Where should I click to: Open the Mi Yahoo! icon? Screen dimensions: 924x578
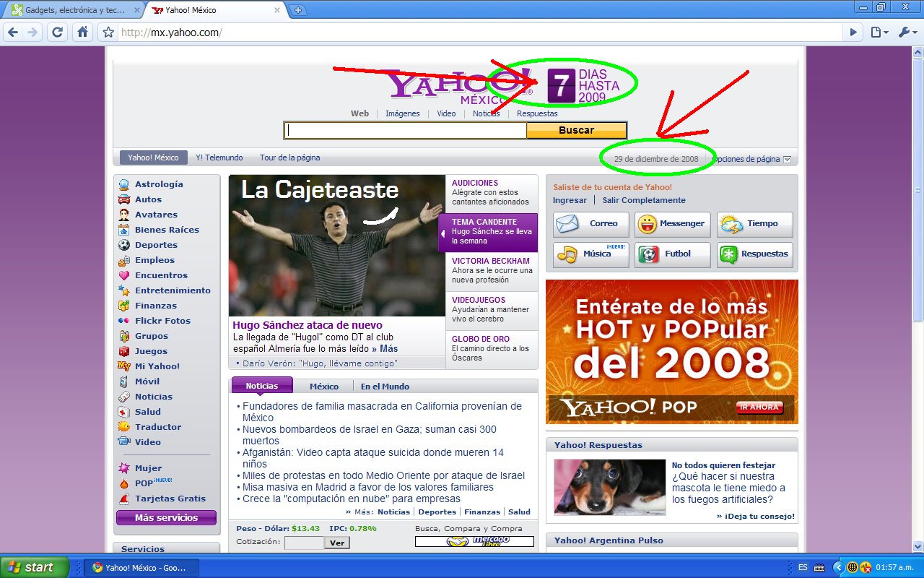124,366
